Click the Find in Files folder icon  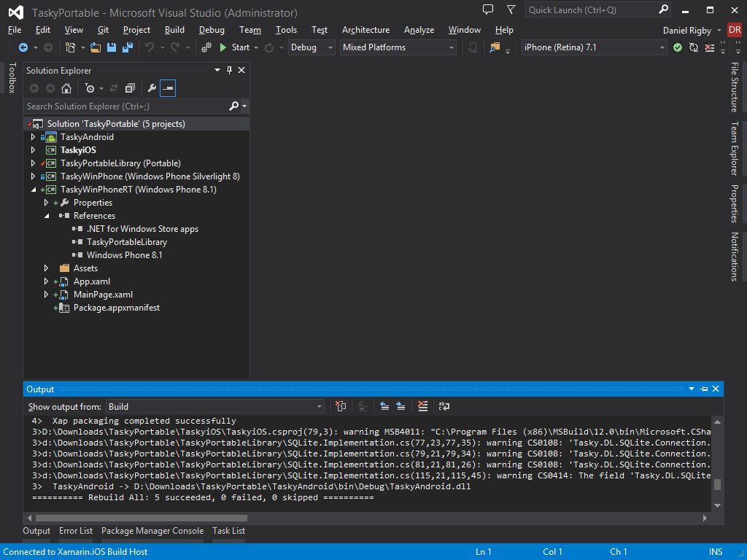[x=495, y=47]
